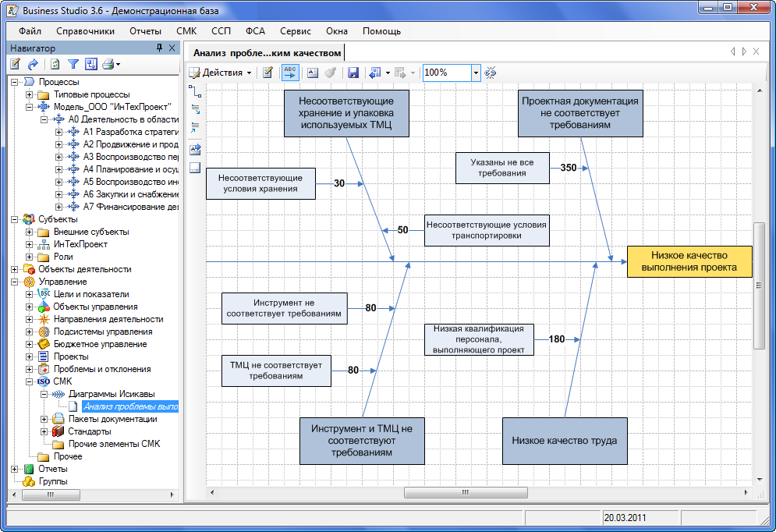Screen dimensions: 776x532
Task: Click the printer icon in Navigator toolbar
Action: point(108,64)
